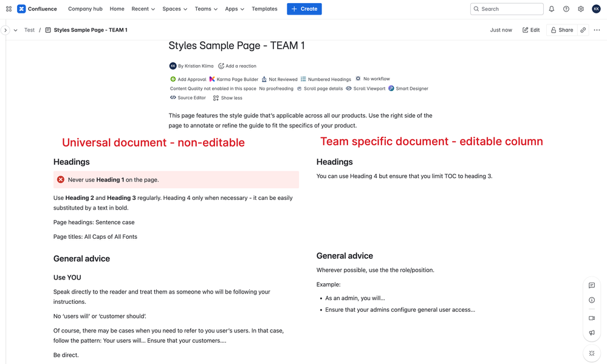Click the Source Editor icon

pyautogui.click(x=172, y=97)
